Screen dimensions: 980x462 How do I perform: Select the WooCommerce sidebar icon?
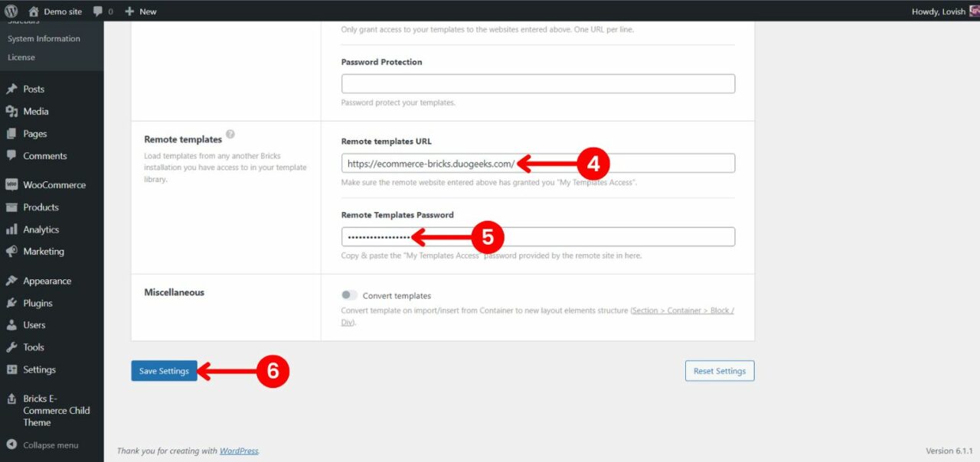click(12, 184)
